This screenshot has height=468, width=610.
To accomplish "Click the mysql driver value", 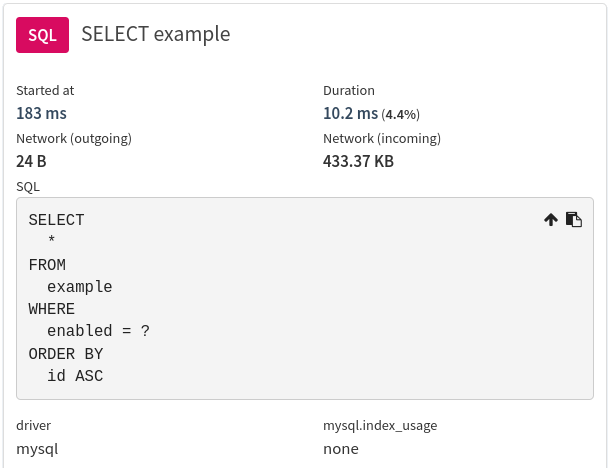I will (37, 449).
